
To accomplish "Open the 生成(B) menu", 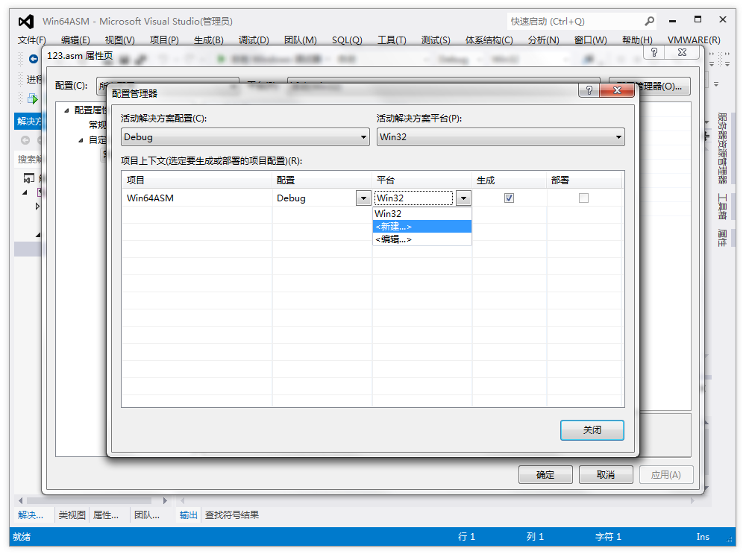I will pos(209,40).
